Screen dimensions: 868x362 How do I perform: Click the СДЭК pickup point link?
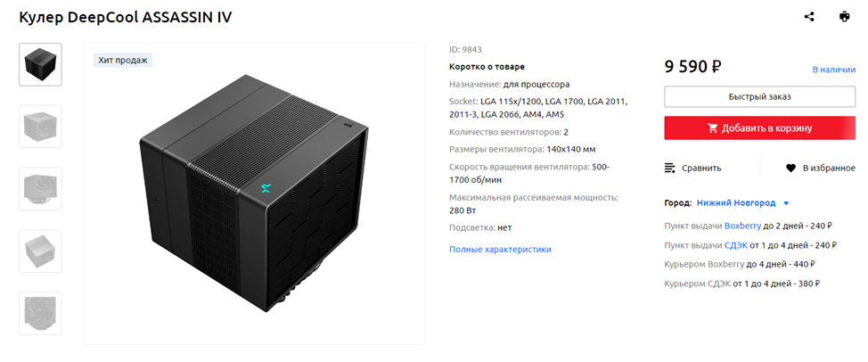click(x=736, y=244)
